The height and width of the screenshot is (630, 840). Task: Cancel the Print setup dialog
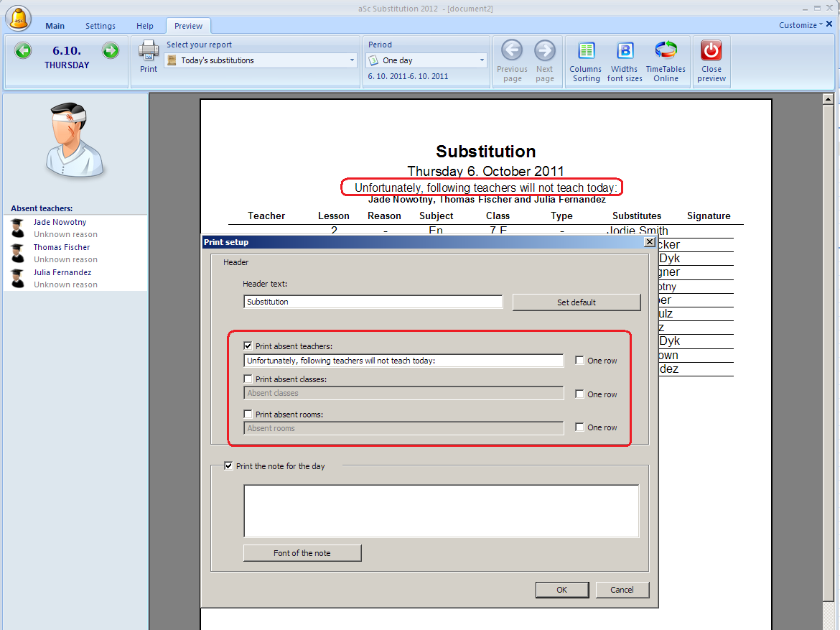click(x=622, y=590)
